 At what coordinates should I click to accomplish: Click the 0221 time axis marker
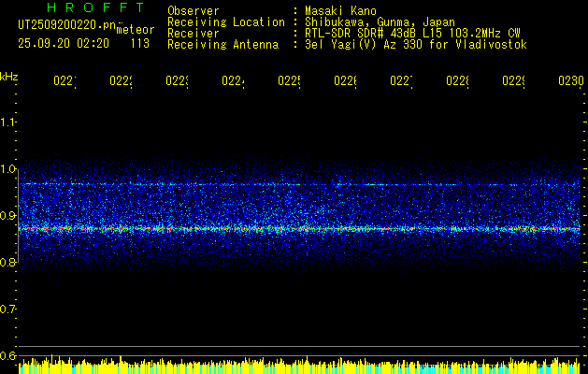point(65,81)
